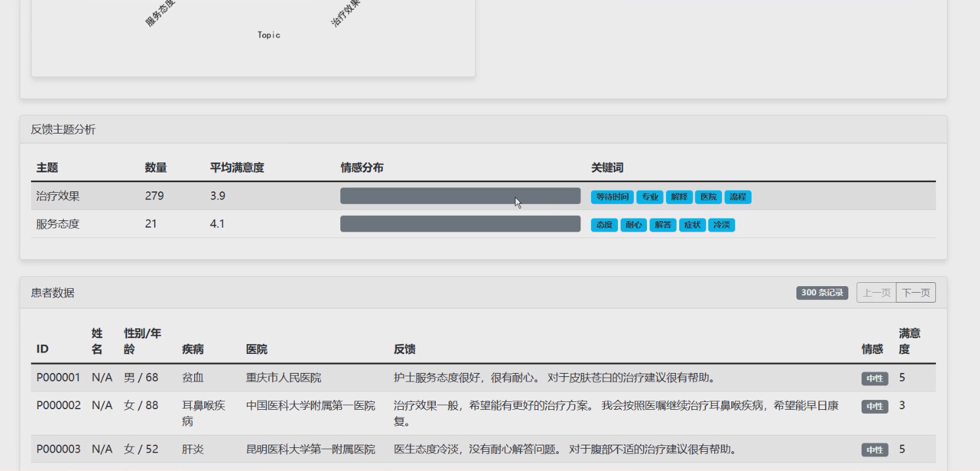Click satisfaction score 3 for P000002
Image resolution: width=980 pixels, height=471 pixels.
[x=902, y=406]
